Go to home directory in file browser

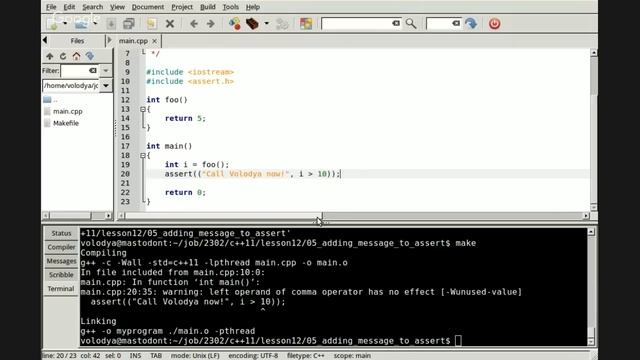coord(76,56)
